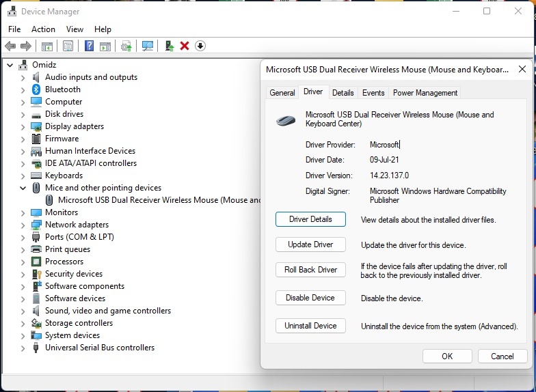Click the Roll Back Driver button
536x392 pixels.
click(x=310, y=270)
